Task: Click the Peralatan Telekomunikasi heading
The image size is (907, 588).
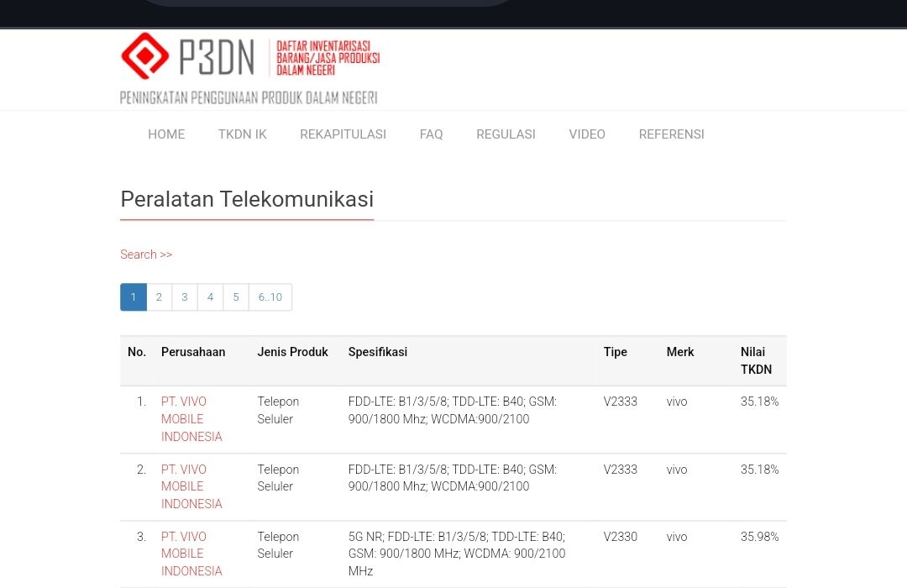Action: [247, 199]
